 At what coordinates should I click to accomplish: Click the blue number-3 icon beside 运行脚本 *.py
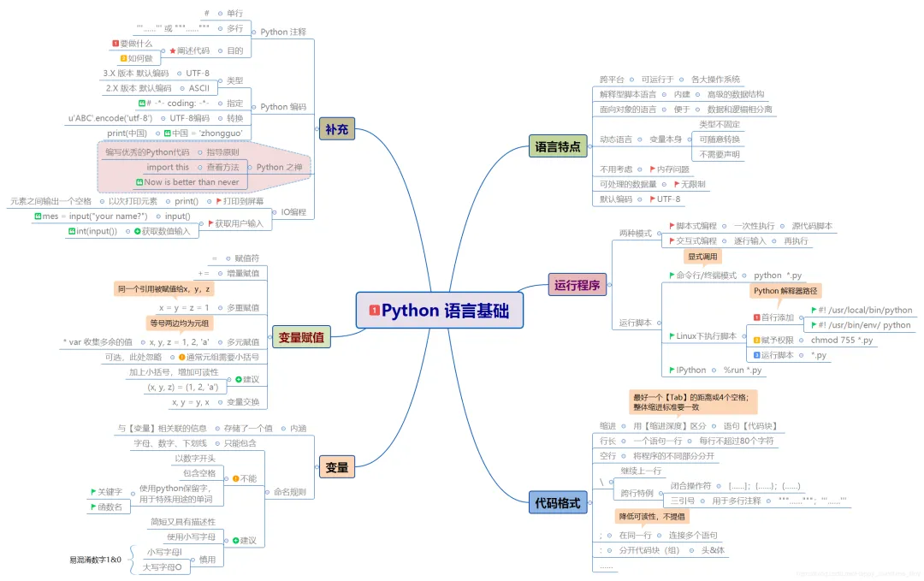click(756, 355)
